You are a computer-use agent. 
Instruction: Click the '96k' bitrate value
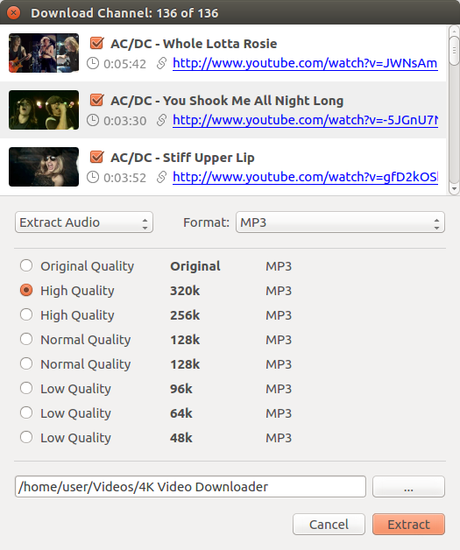tap(181, 389)
